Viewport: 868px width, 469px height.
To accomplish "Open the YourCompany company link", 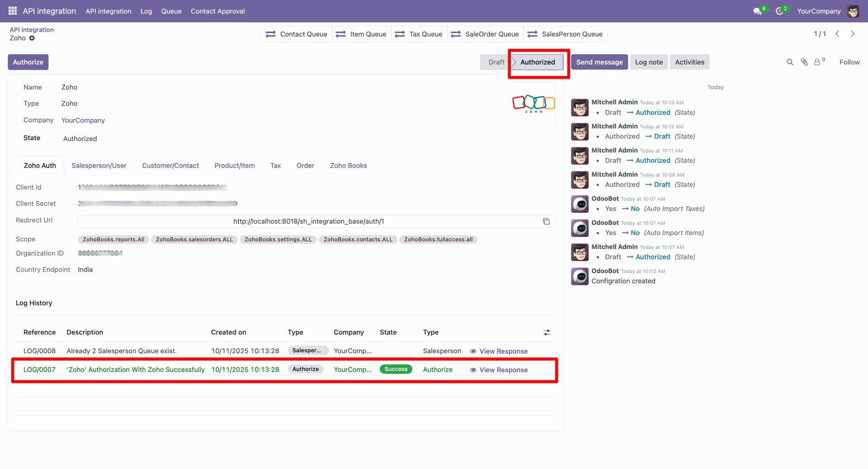I will (83, 120).
